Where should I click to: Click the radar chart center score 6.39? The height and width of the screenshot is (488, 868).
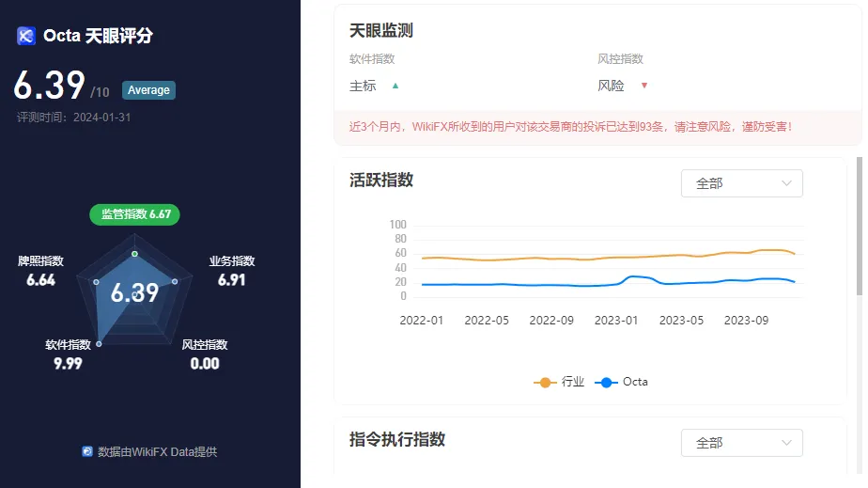(x=134, y=293)
